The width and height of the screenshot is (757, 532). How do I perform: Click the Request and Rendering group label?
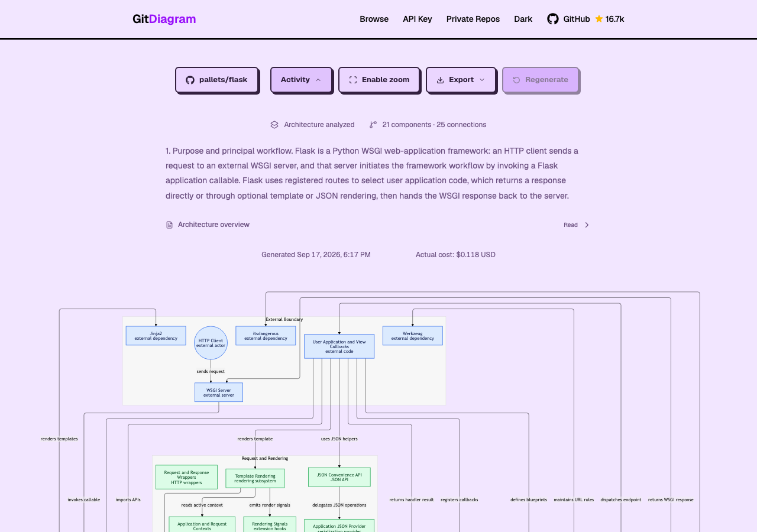(265, 458)
